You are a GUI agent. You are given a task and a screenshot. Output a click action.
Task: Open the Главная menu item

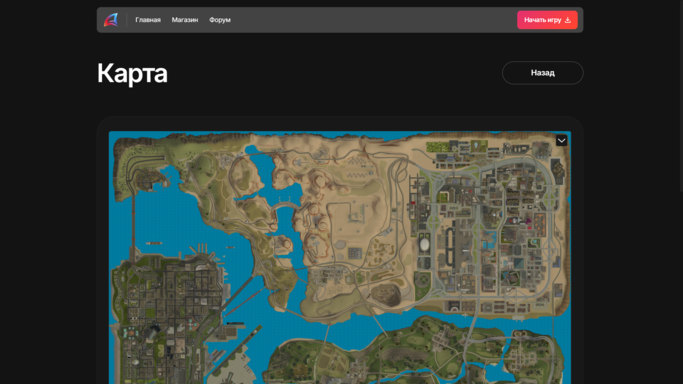[x=148, y=20]
